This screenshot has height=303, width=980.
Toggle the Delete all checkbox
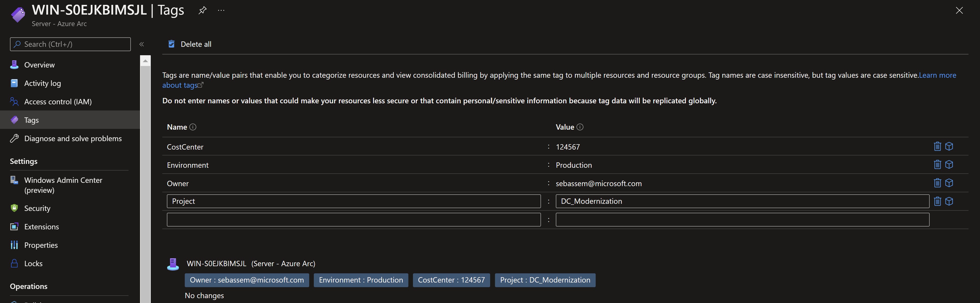[169, 44]
